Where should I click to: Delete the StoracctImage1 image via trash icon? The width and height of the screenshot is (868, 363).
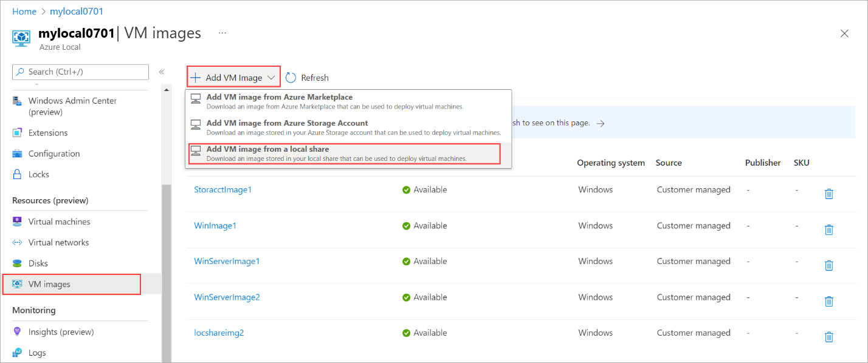tap(828, 194)
